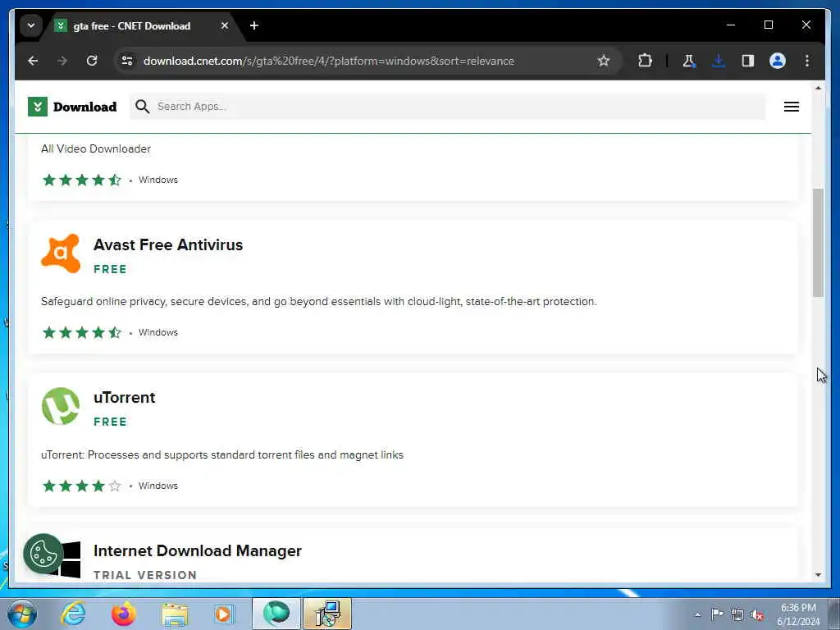This screenshot has height=630, width=840.
Task: Launch Firefox from taskbar
Action: [x=123, y=614]
